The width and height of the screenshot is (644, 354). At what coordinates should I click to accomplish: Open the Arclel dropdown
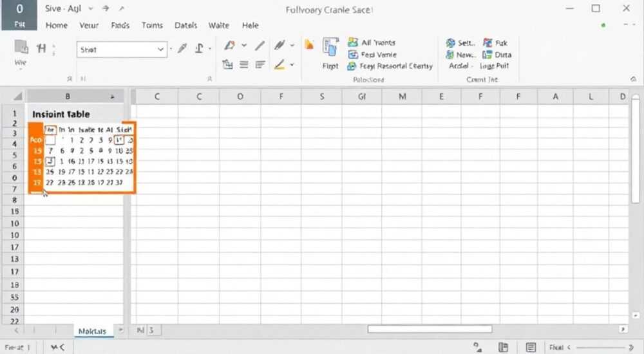461,66
